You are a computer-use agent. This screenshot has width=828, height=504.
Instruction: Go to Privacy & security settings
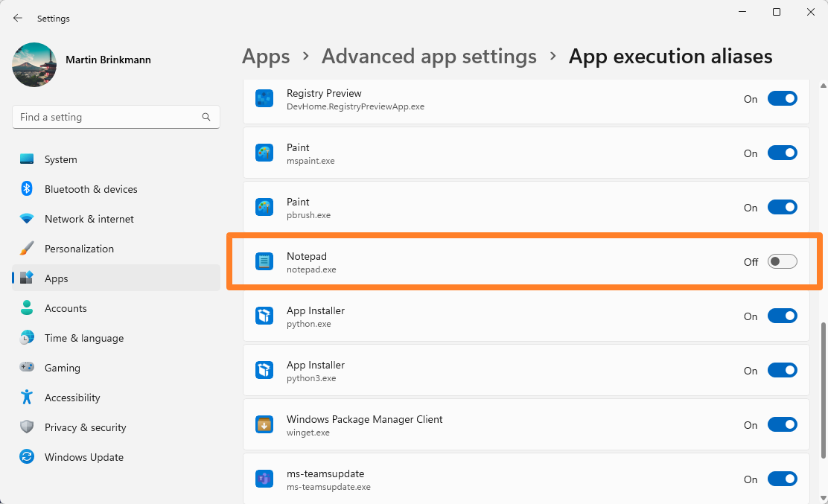tap(85, 427)
